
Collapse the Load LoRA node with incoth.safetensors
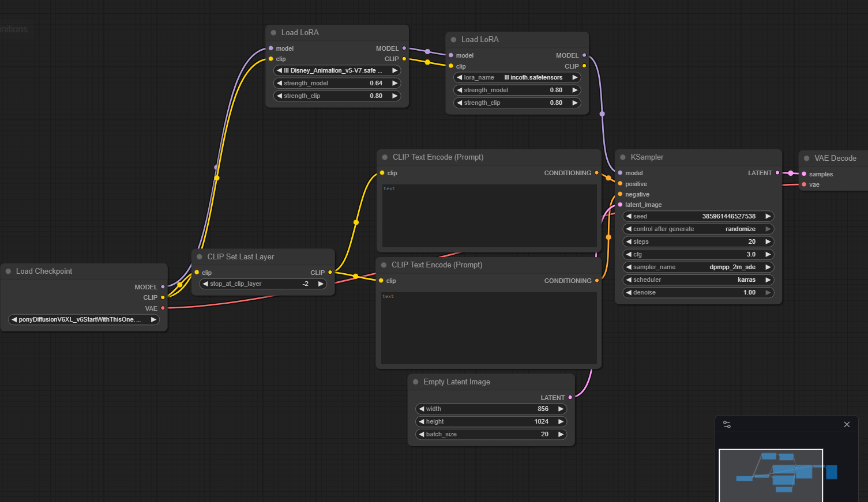(x=453, y=40)
